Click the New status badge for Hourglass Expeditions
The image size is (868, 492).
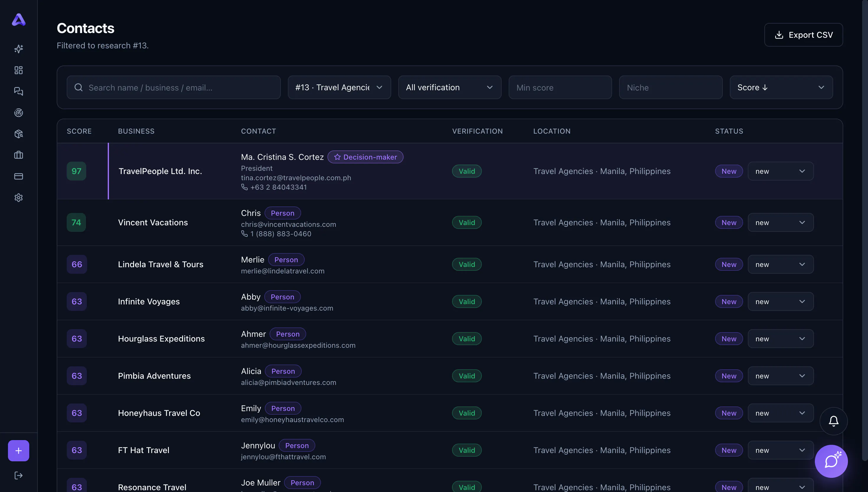(729, 339)
